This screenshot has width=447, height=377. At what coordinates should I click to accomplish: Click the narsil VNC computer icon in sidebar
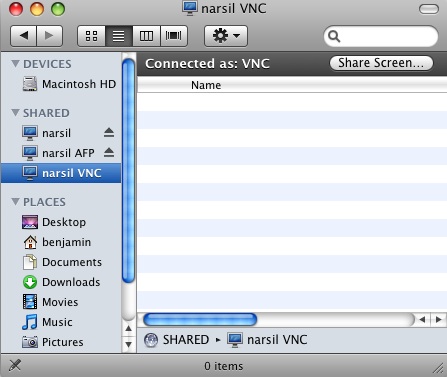[30, 173]
